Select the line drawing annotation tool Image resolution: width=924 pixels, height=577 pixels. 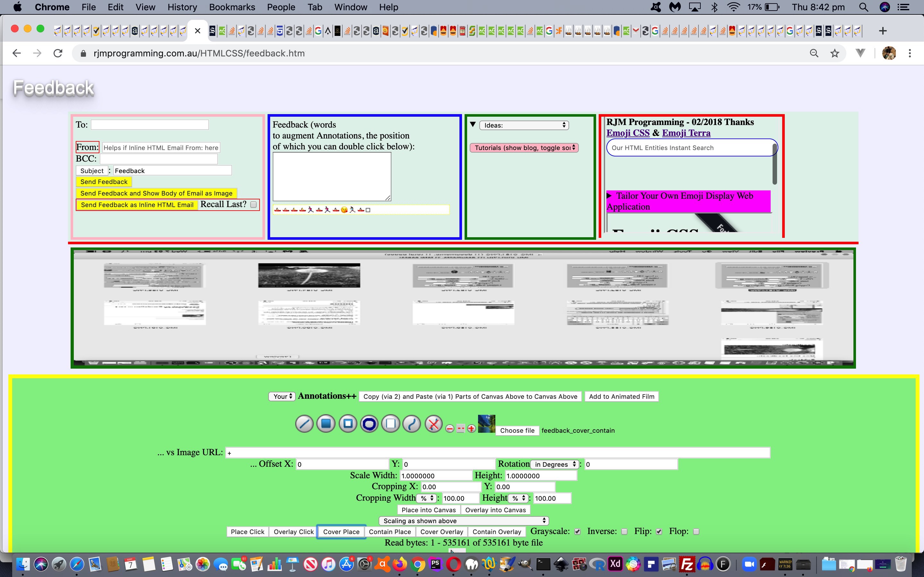tap(304, 423)
